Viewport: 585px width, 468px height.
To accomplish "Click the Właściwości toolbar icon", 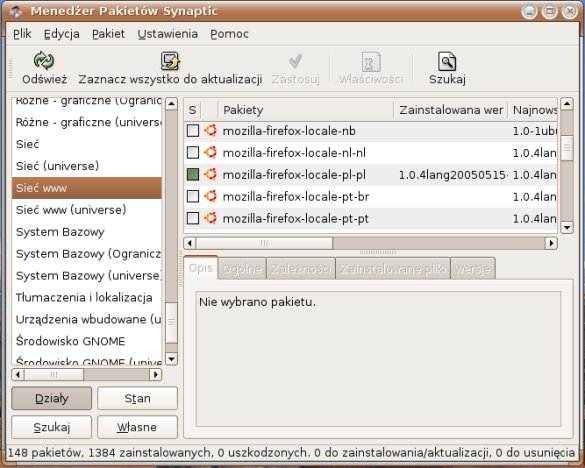I will click(x=371, y=62).
